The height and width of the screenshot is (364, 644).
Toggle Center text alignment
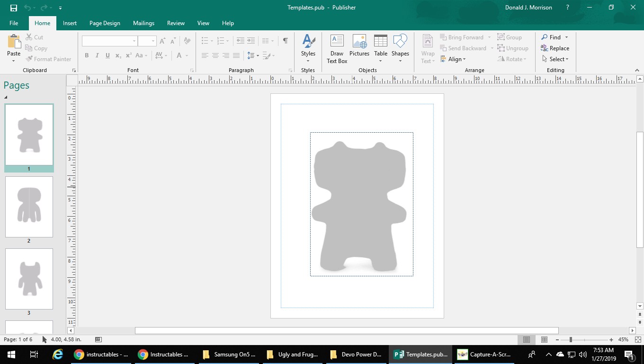215,55
